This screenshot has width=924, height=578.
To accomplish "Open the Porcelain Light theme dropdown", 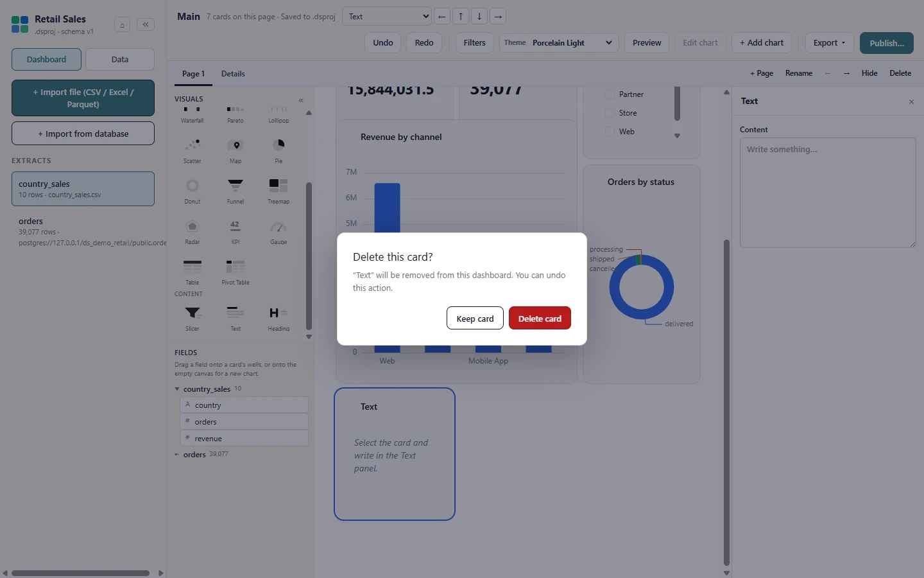I will point(559,43).
